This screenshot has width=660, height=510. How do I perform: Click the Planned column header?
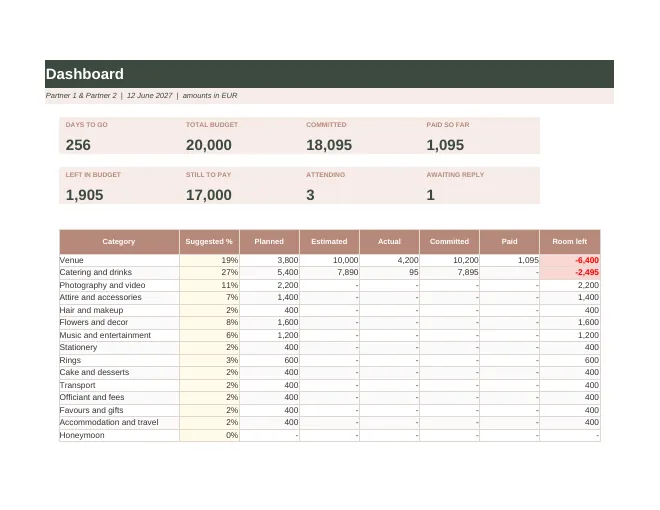click(269, 242)
